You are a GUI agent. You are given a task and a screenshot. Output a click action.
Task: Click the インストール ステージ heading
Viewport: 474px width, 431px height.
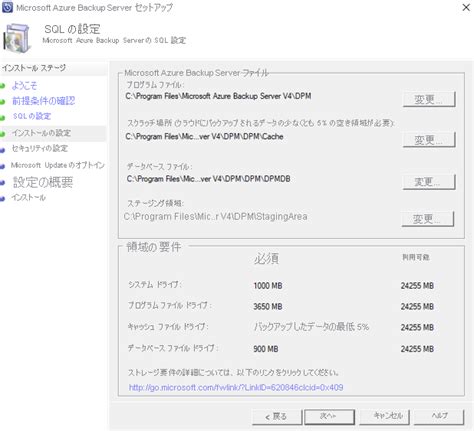[34, 68]
